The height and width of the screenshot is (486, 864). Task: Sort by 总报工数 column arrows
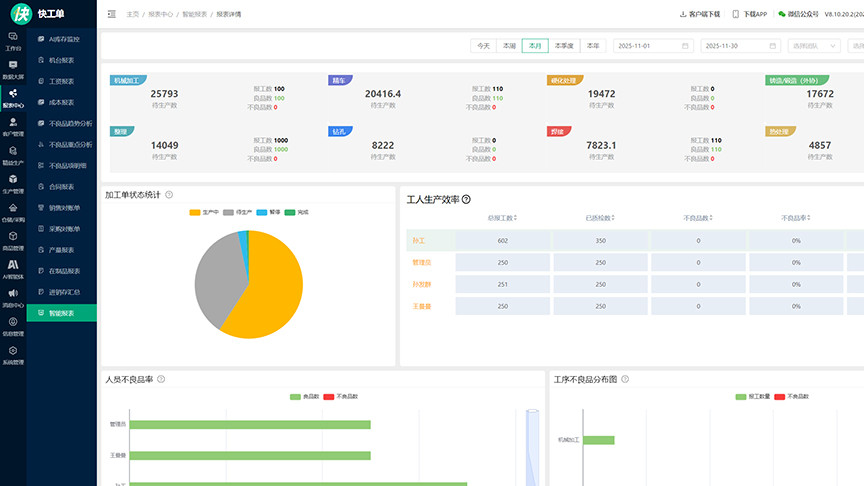515,218
